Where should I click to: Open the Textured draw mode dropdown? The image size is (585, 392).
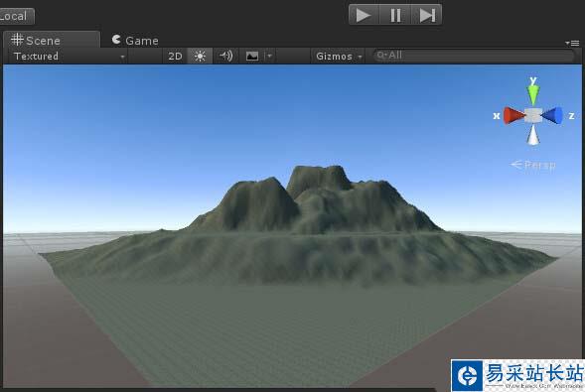[x=68, y=57]
